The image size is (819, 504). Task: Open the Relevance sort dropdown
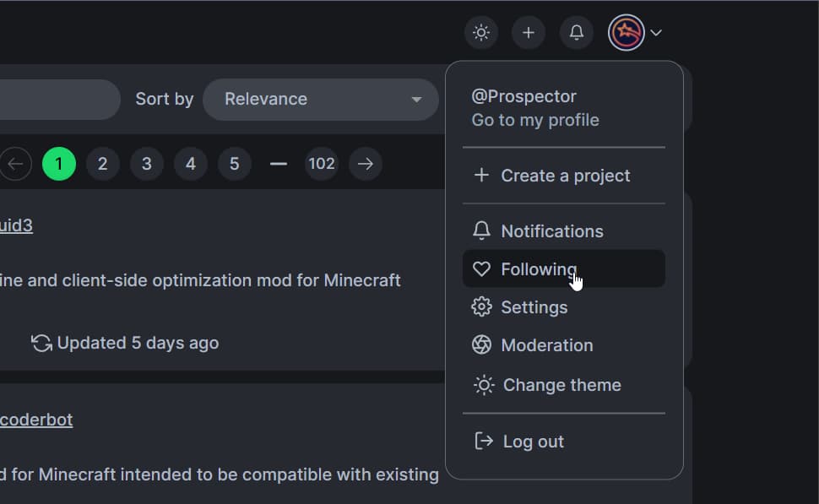pos(321,99)
